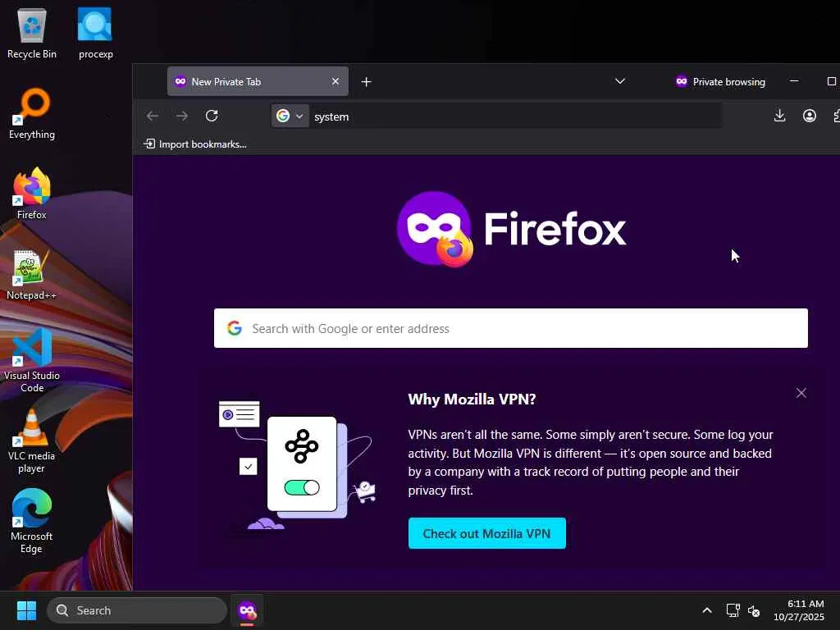840x630 pixels.
Task: Open VLC media player shortcut
Action: pyautogui.click(x=32, y=441)
